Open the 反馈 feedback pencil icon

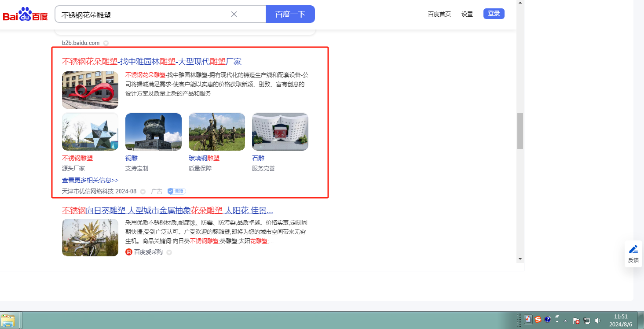(633, 250)
